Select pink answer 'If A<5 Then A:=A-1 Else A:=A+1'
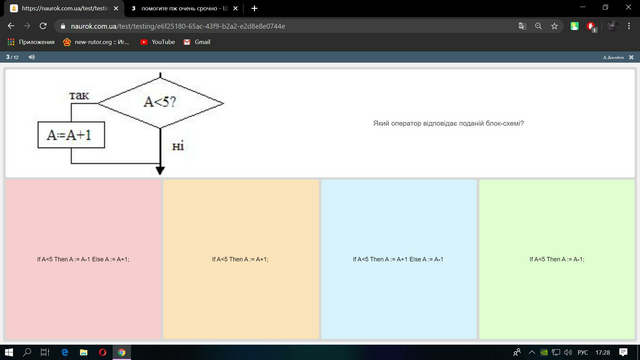Viewport: 640px width, 360px height. click(83, 259)
